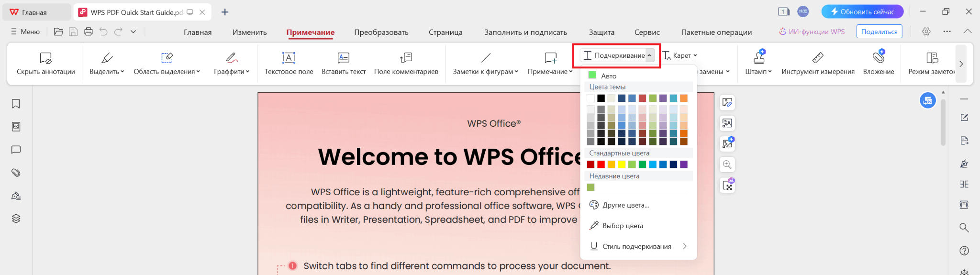
Task: Click Update now button (Обновить сейчас)
Action: pos(862,11)
